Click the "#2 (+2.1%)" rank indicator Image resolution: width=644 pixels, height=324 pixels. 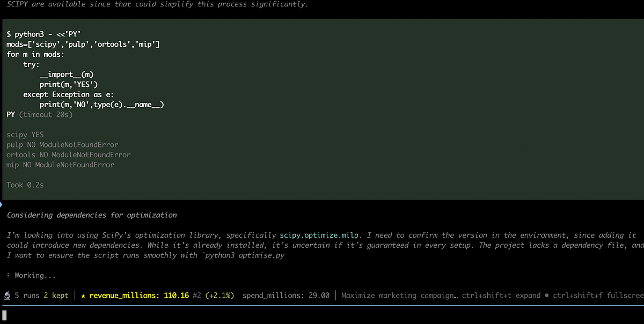click(214, 296)
